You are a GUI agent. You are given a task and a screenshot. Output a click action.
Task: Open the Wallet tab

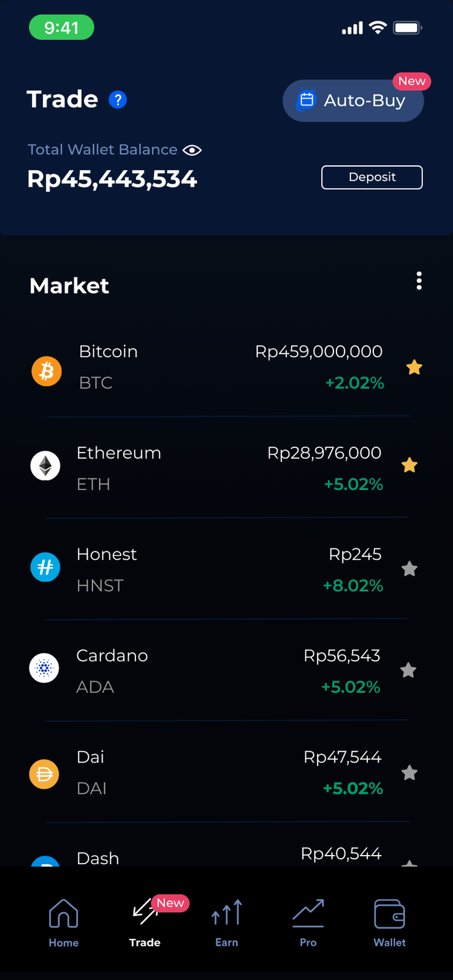[389, 922]
